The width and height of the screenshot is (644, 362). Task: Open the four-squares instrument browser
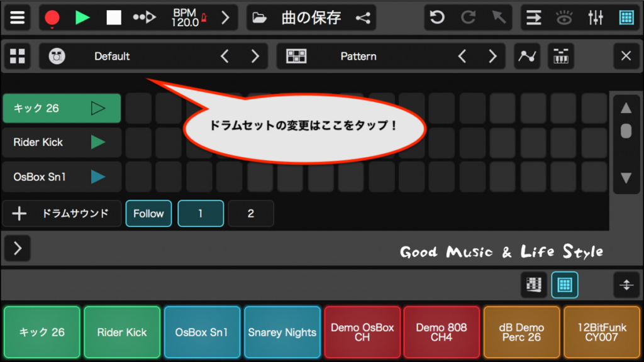pos(17,56)
